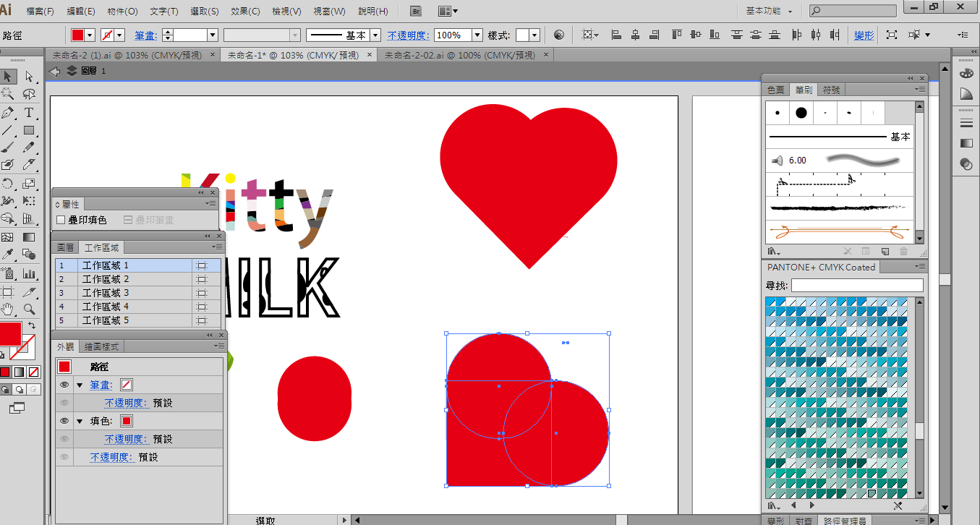Screen dimensions: 980x525
Task: Click the 不透明度 link in control bar
Action: pyautogui.click(x=409, y=35)
